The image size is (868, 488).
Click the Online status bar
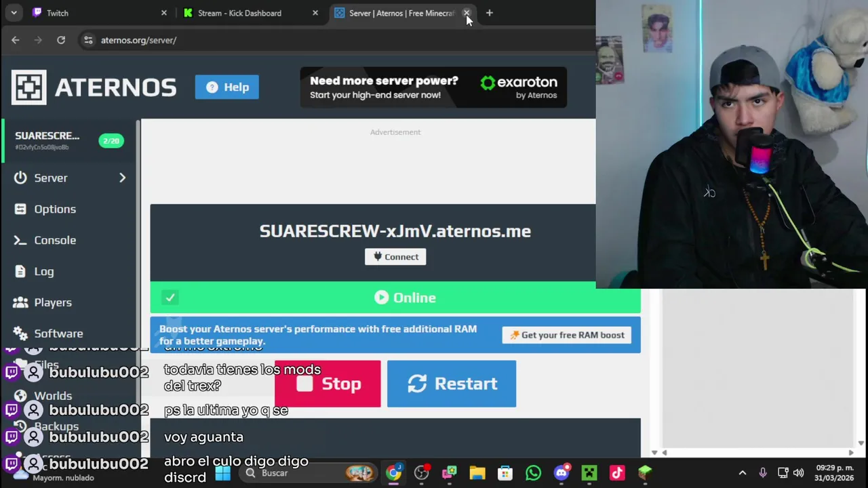click(x=395, y=298)
